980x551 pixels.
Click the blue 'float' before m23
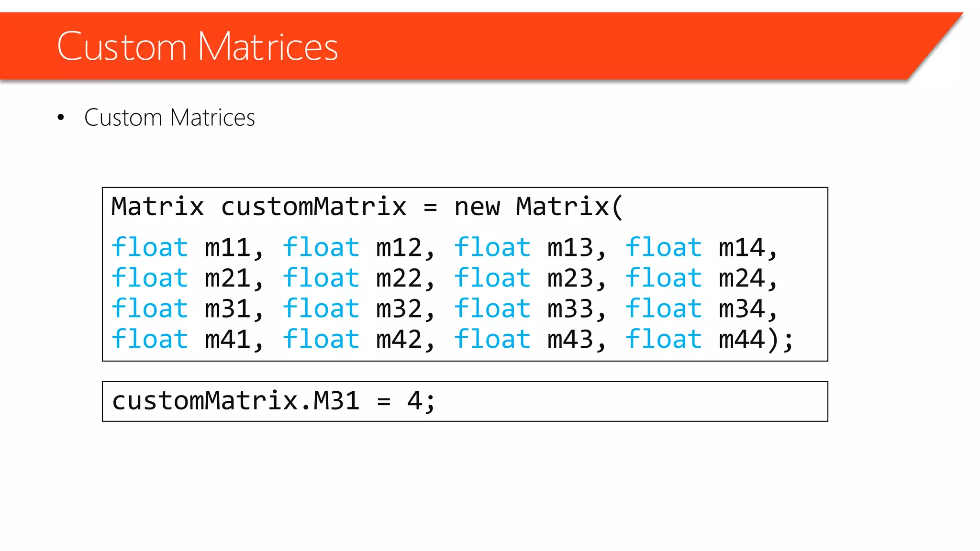[492, 278]
